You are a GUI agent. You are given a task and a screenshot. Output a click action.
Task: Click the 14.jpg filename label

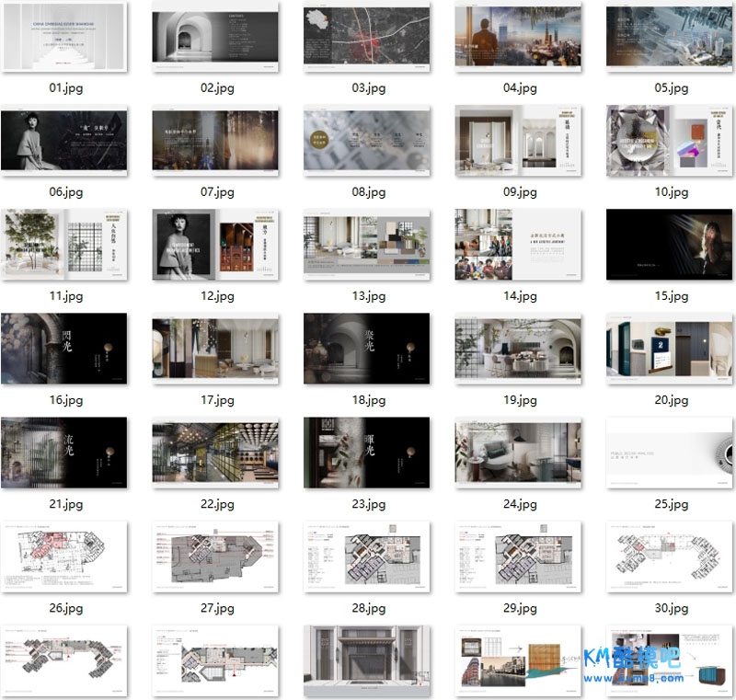tap(518, 296)
